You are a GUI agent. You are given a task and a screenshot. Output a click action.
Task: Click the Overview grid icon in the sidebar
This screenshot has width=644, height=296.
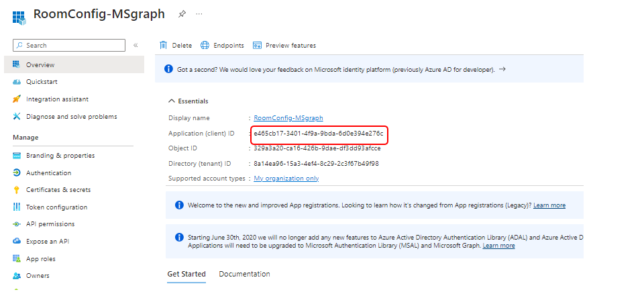pyautogui.click(x=16, y=64)
